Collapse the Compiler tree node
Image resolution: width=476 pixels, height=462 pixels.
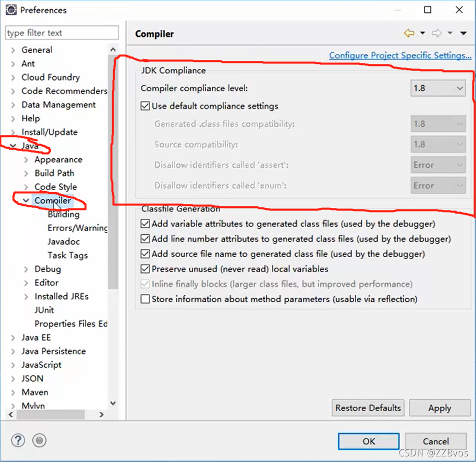26,200
